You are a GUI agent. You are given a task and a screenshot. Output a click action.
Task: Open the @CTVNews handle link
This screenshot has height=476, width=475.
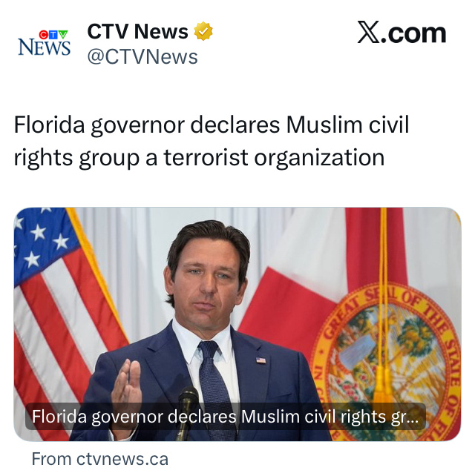coord(142,57)
